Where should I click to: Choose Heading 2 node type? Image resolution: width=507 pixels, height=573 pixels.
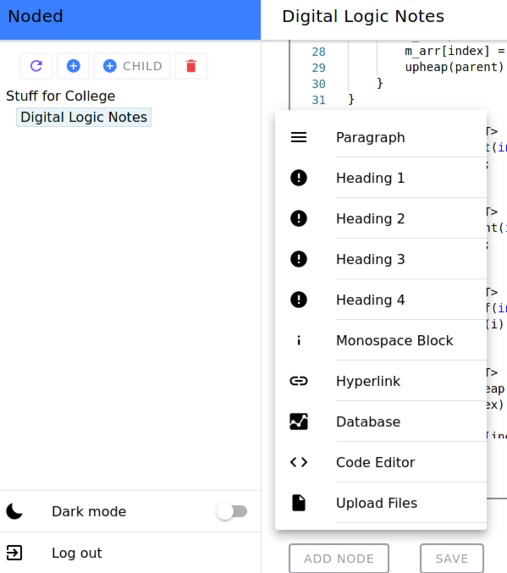pos(381,219)
